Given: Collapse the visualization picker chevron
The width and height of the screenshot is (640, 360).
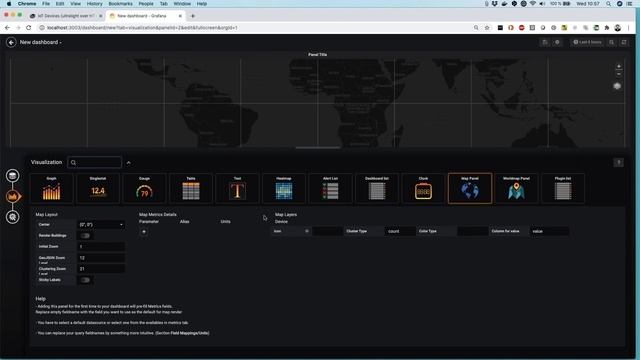Looking at the screenshot, I should (x=129, y=163).
